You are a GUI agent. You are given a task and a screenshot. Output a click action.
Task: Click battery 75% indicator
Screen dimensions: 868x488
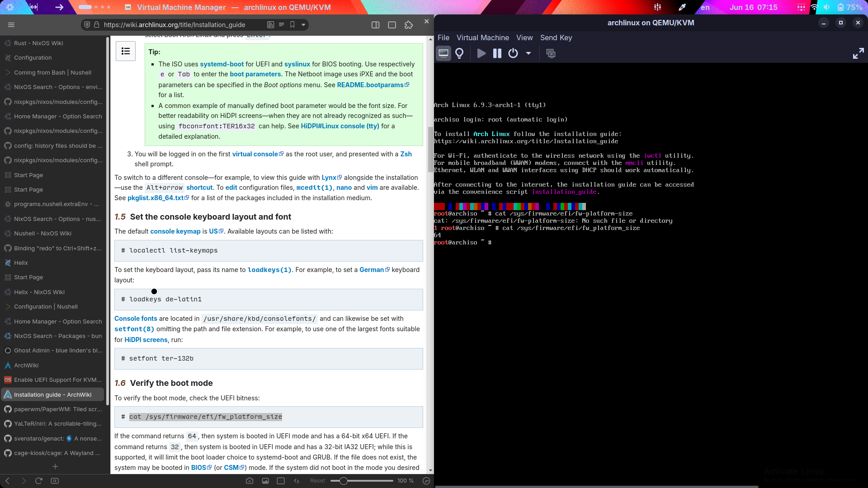pos(849,7)
